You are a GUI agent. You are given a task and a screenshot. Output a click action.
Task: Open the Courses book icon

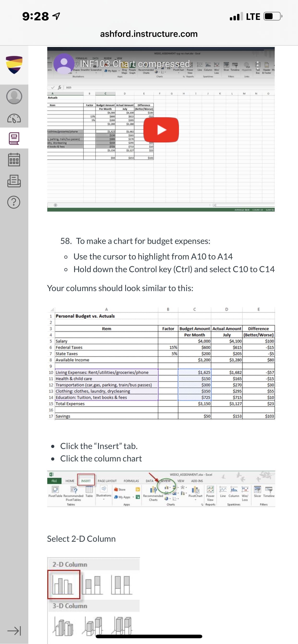(14, 138)
